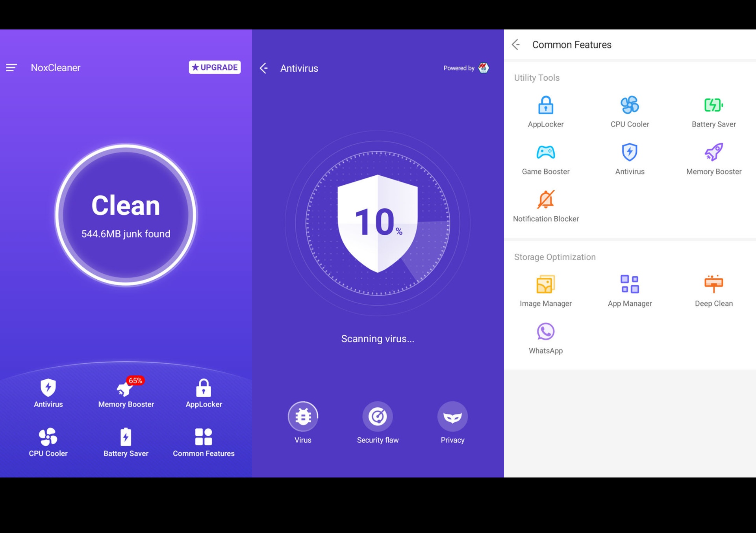Image resolution: width=756 pixels, height=533 pixels.
Task: Open the WhatsApp manager tool
Action: click(x=545, y=338)
